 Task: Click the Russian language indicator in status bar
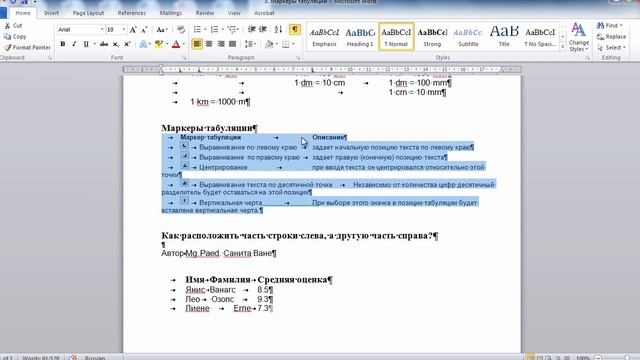pyautogui.click(x=95, y=358)
